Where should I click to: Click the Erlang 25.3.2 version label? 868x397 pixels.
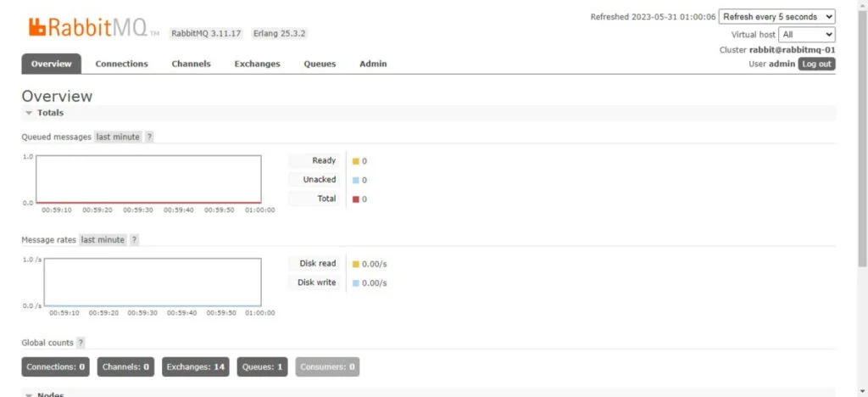[x=280, y=33]
